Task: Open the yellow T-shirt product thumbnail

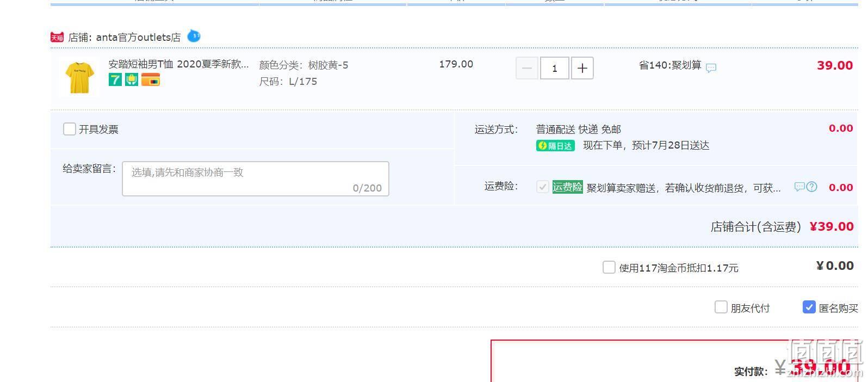Action: point(79,77)
